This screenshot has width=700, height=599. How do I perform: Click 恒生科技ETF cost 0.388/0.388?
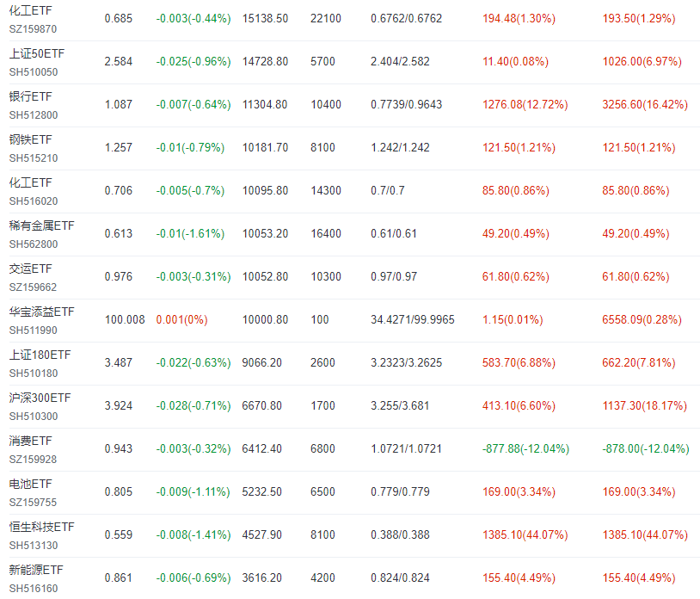coord(400,534)
